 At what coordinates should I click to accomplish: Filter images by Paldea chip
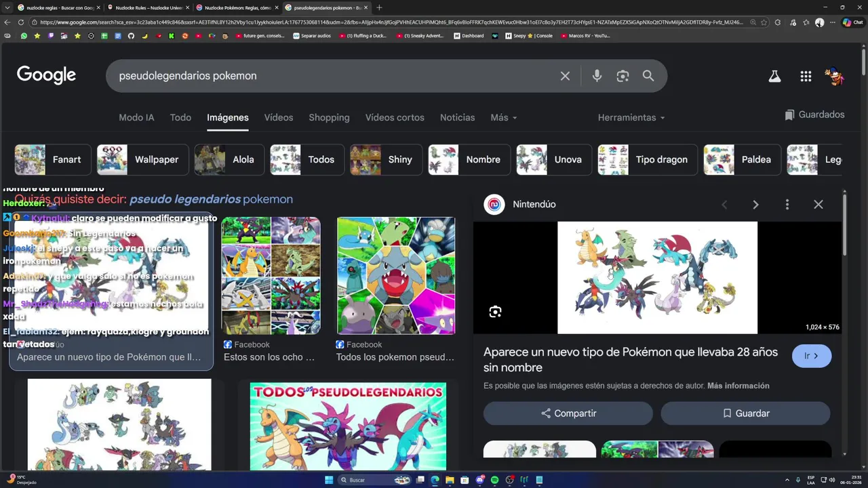[x=742, y=159]
